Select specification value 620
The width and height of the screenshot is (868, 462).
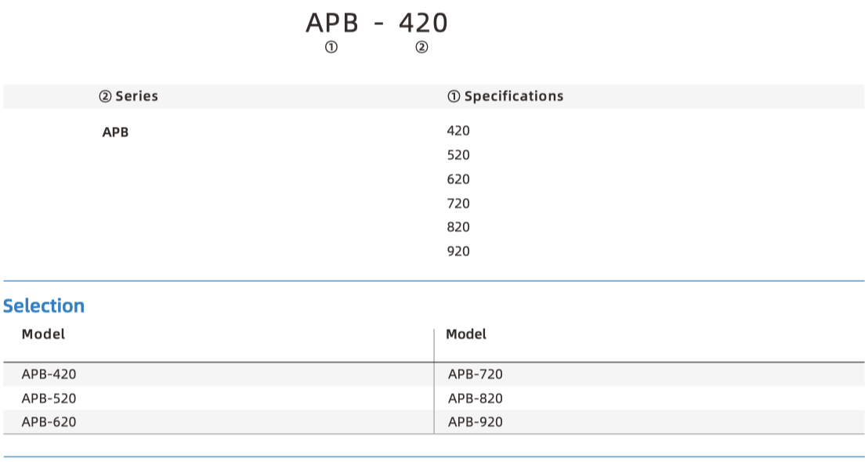click(458, 179)
